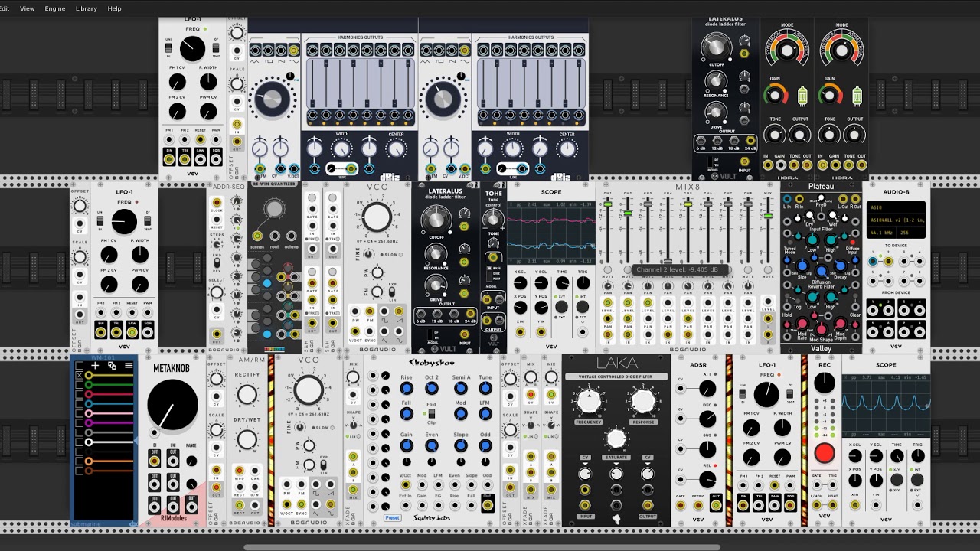Click the Laika INPUT jack
The width and height of the screenshot is (980, 551).
click(586, 505)
